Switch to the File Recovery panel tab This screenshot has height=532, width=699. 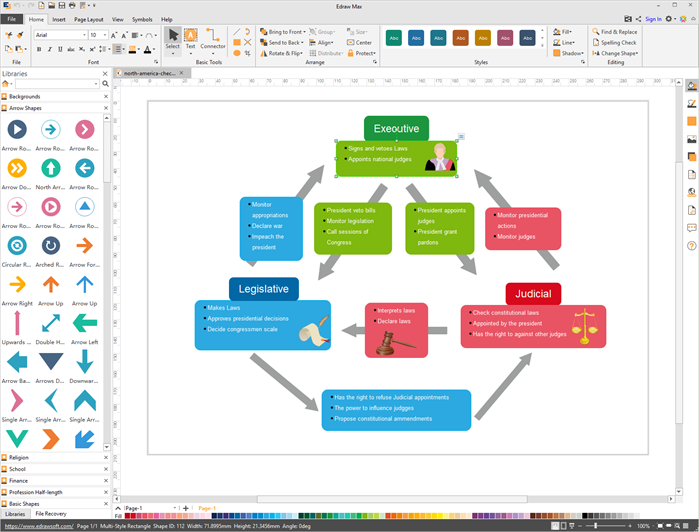51,514
